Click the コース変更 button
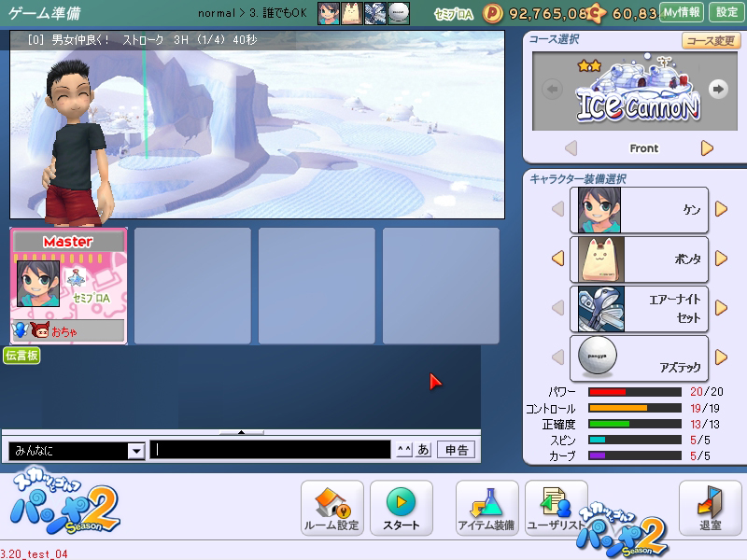 pyautogui.click(x=711, y=41)
